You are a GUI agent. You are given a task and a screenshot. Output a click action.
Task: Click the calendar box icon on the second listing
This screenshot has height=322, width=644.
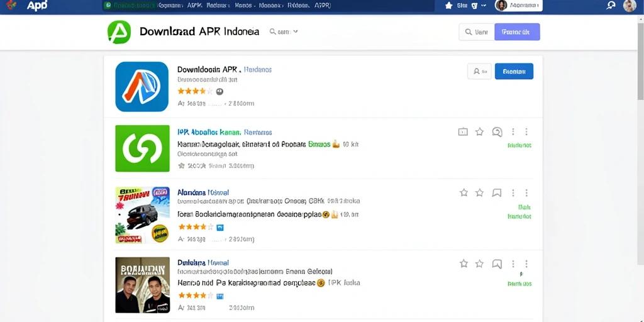(463, 132)
